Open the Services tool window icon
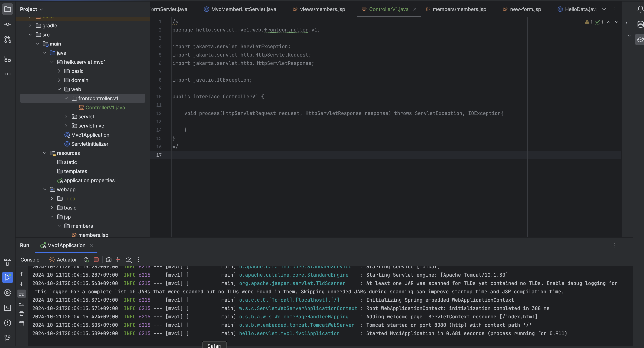The width and height of the screenshot is (644, 348). [8, 293]
